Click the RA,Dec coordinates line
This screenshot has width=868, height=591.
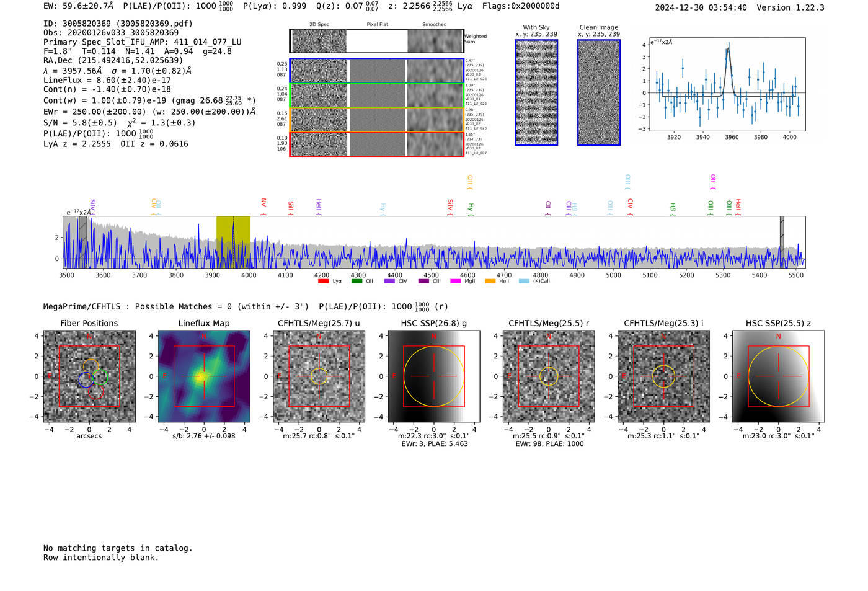pos(113,60)
